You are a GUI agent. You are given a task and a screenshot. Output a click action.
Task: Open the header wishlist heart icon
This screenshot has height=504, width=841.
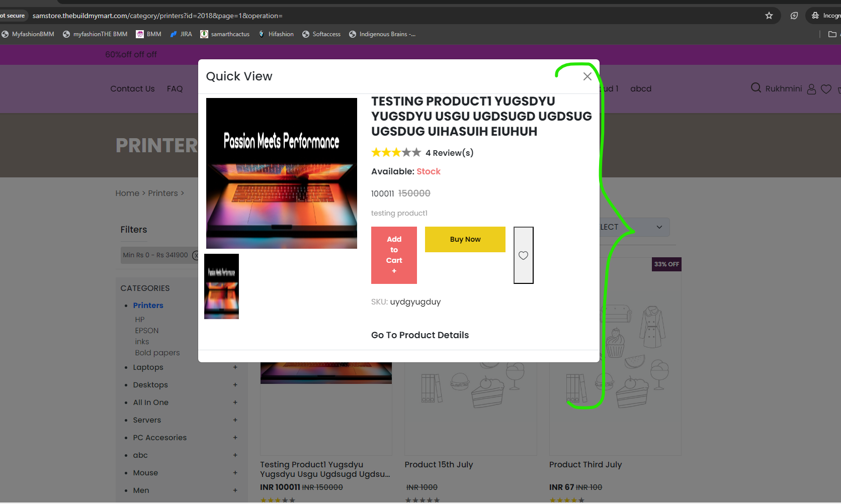[x=826, y=89]
